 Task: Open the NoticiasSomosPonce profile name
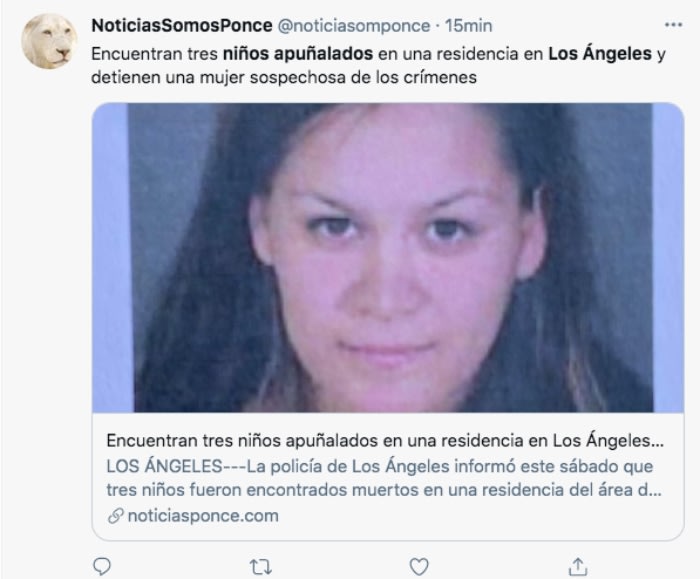pos(182,25)
